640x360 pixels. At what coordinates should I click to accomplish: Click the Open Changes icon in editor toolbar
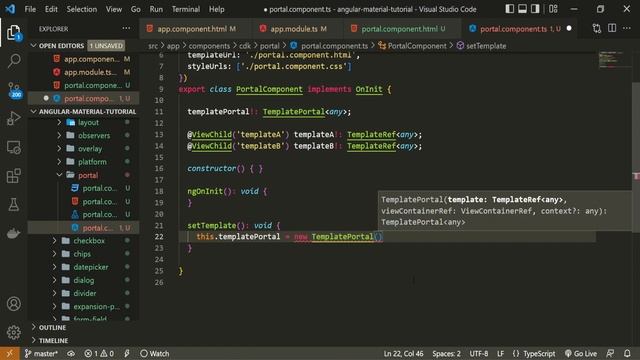[597, 29]
